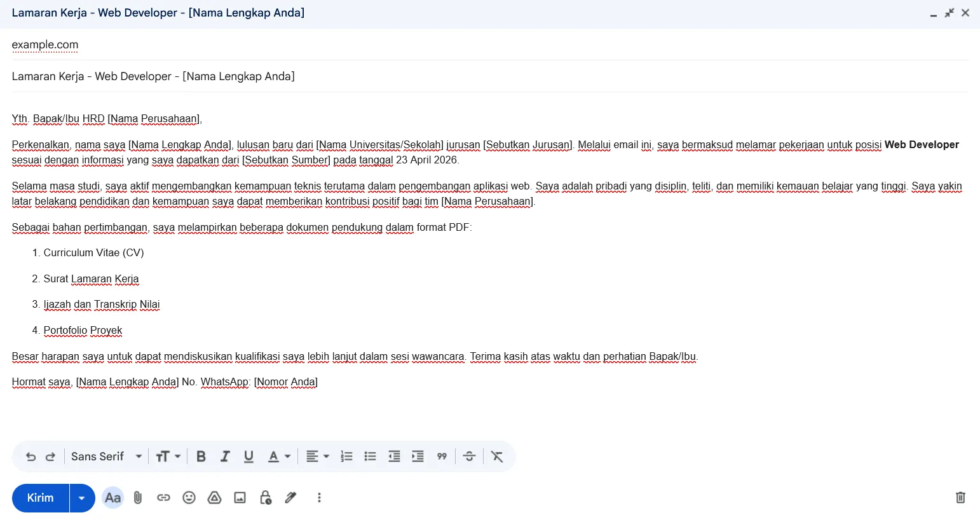Clear formatting with the remove formatting icon
Screen dimensions: 980x522
coord(497,456)
